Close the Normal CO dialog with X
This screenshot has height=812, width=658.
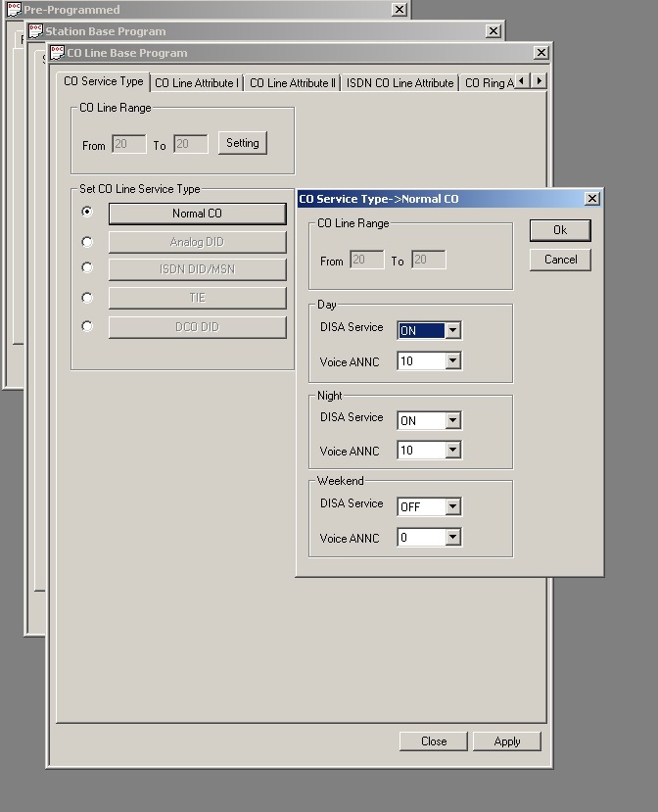(591, 199)
